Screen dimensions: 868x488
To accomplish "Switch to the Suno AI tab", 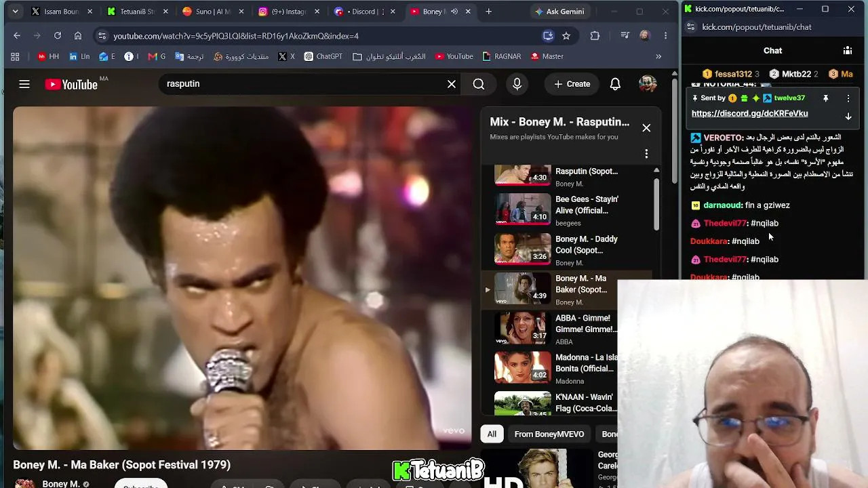I will pyautogui.click(x=212, y=12).
